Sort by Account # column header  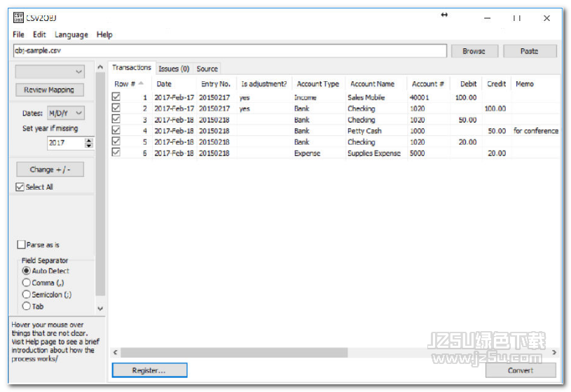[x=428, y=84]
